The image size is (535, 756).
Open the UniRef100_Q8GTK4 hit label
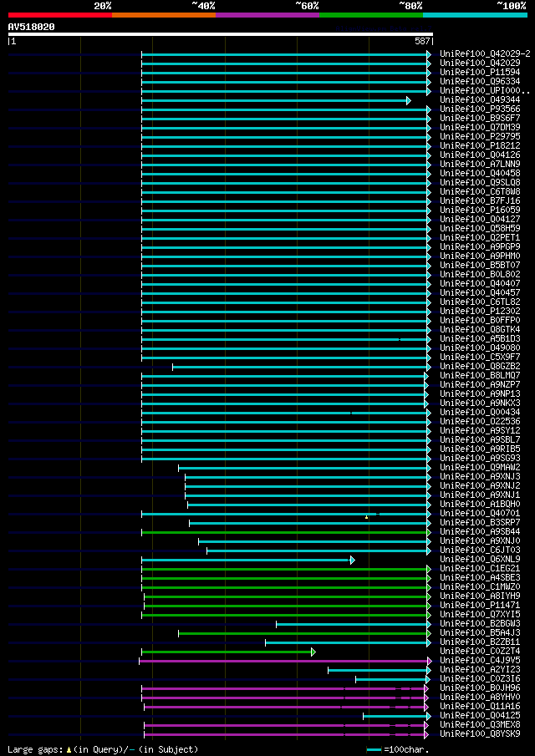pos(480,330)
